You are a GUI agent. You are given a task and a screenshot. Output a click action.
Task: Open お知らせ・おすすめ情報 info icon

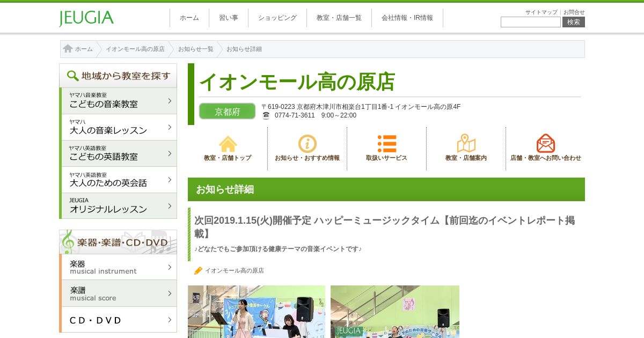307,143
